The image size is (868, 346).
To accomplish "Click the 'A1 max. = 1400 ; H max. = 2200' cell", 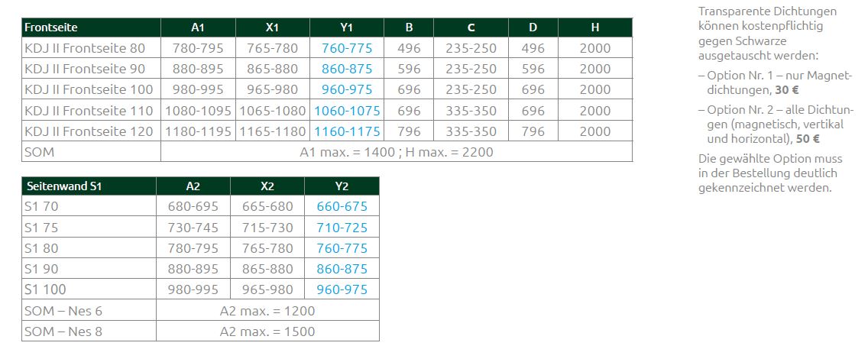I will [396, 152].
